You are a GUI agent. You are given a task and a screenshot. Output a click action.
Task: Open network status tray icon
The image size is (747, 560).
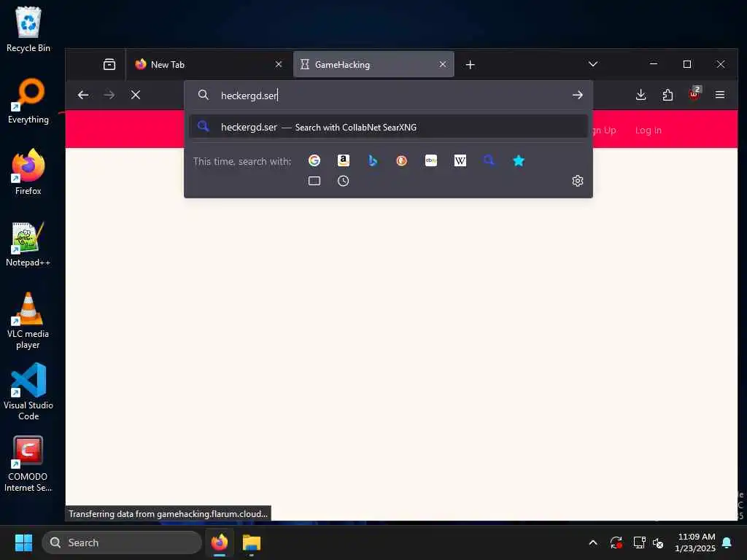click(x=639, y=542)
